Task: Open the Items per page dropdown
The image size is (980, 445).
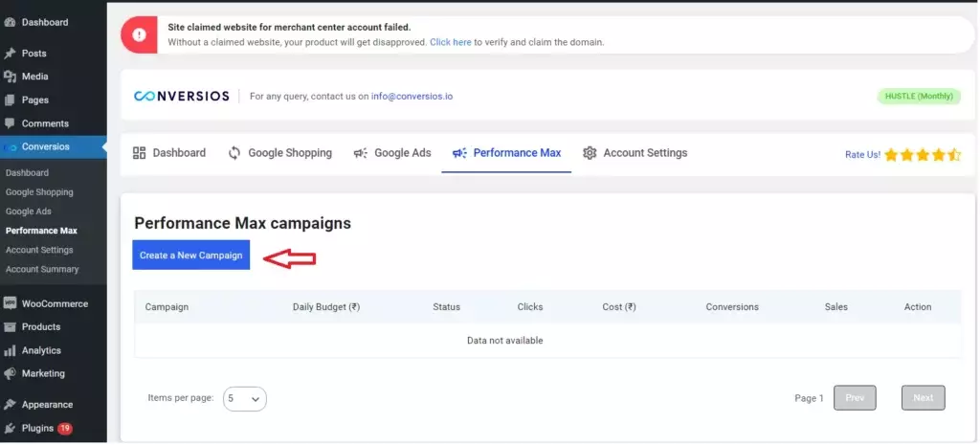Action: tap(245, 399)
